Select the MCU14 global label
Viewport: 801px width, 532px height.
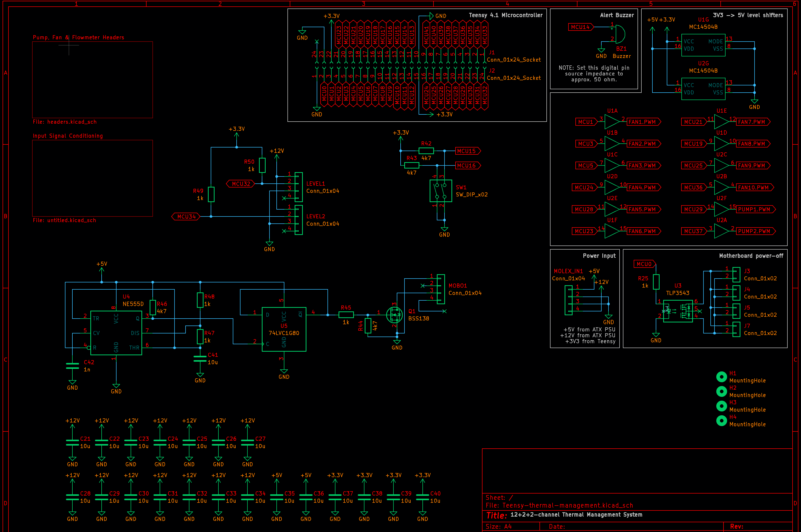pyautogui.click(x=581, y=27)
